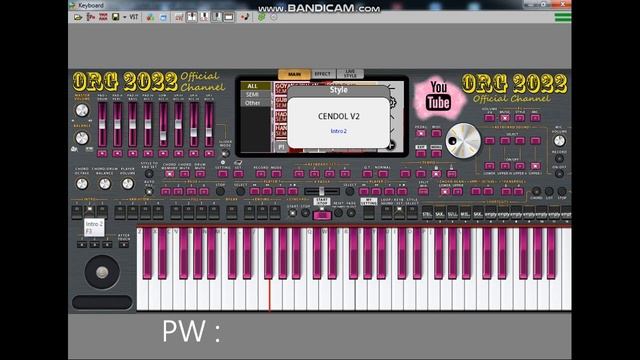Click the Synchro Stop button
640x360 pixels.
coord(305,213)
